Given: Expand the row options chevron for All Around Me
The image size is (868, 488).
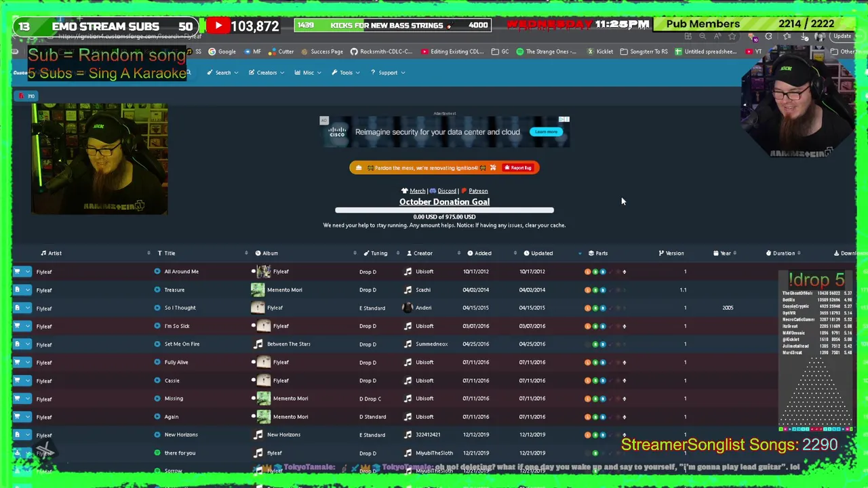Looking at the screenshot, I should [x=27, y=272].
